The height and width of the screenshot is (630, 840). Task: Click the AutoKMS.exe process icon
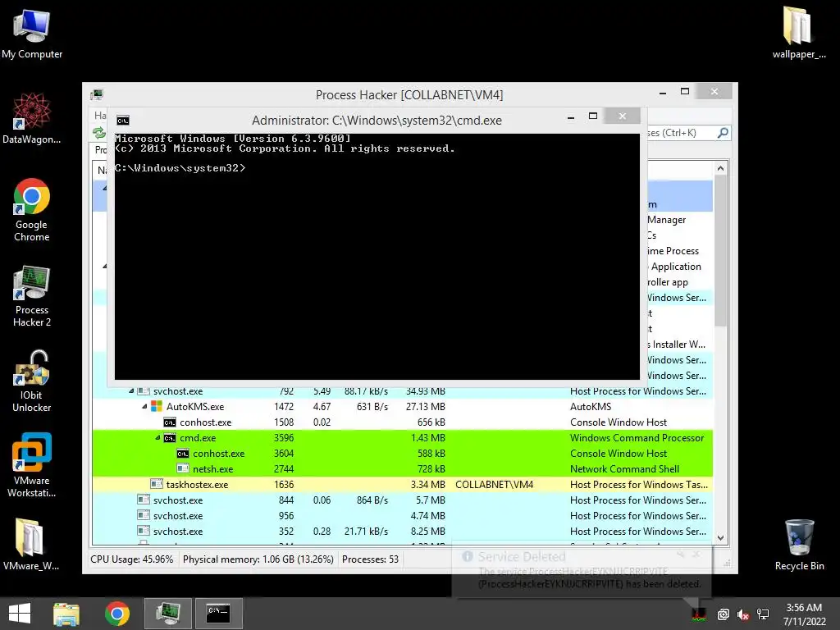click(157, 407)
